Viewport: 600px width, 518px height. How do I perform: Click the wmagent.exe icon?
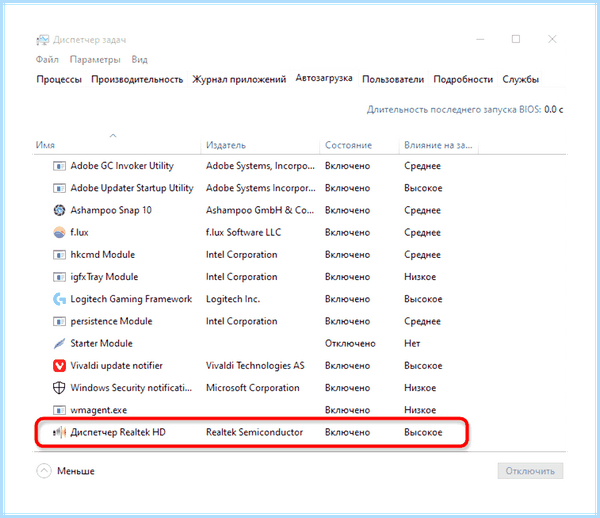[x=59, y=410]
